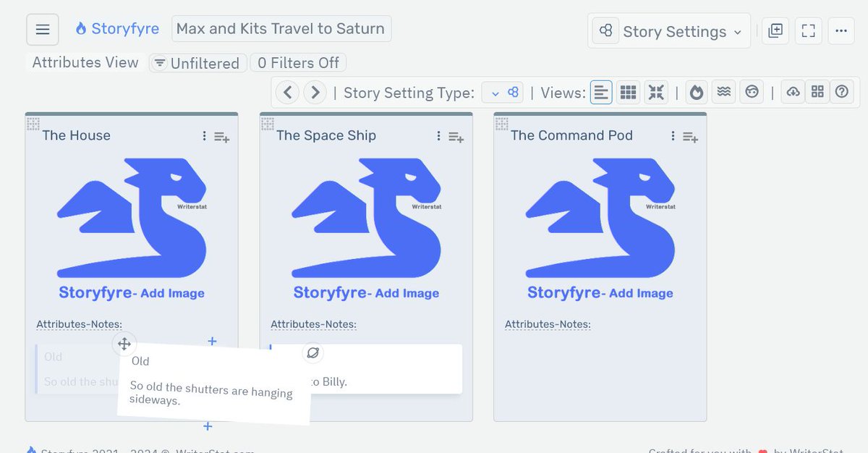The height and width of the screenshot is (453, 868).
Task: Open The Command Pod card's three-dot menu
Action: click(673, 136)
